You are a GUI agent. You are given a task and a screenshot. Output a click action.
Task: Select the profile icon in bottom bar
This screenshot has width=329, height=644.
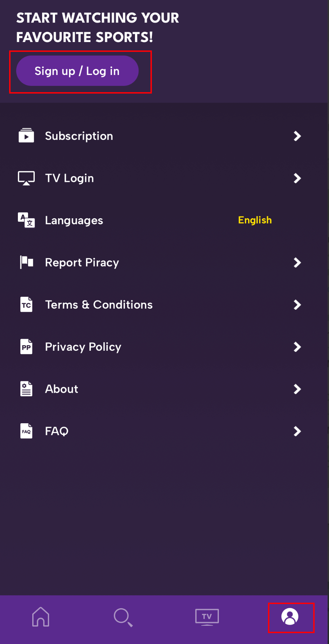point(290,616)
